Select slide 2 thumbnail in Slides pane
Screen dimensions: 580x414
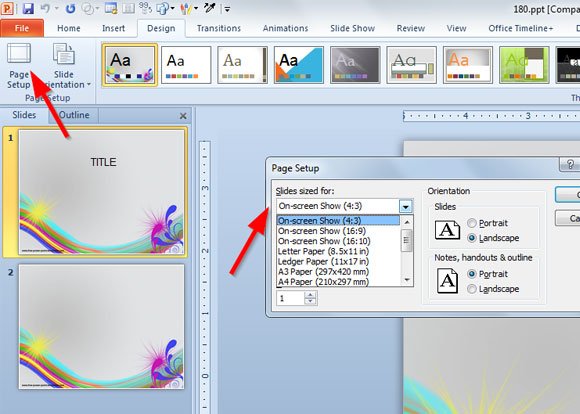tap(101, 326)
